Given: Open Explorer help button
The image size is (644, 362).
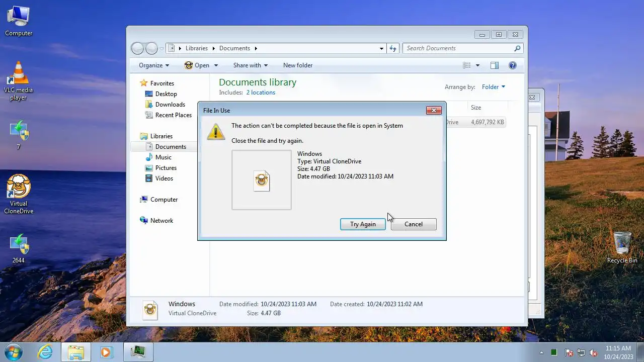Looking at the screenshot, I should pyautogui.click(x=513, y=65).
